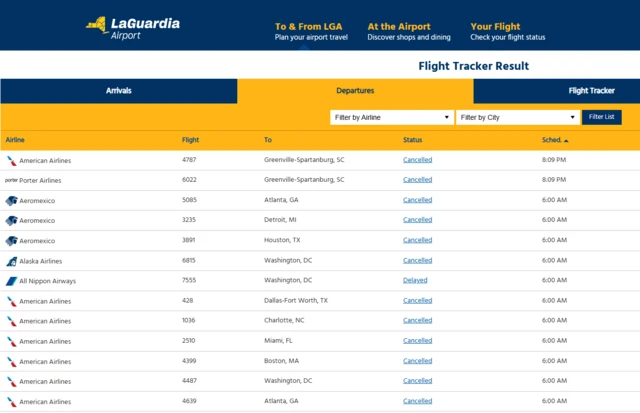Open the Filter by Airline dropdown
The image size is (640, 413).
(x=392, y=118)
